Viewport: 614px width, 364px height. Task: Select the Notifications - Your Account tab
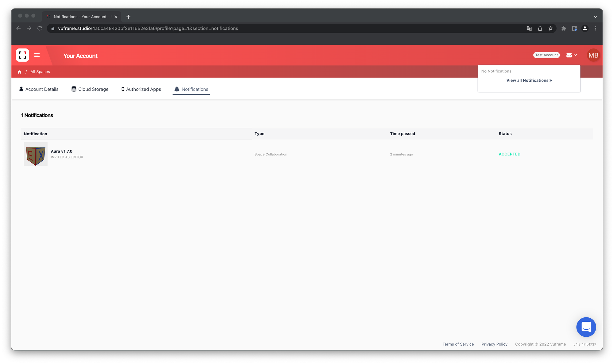point(81,17)
